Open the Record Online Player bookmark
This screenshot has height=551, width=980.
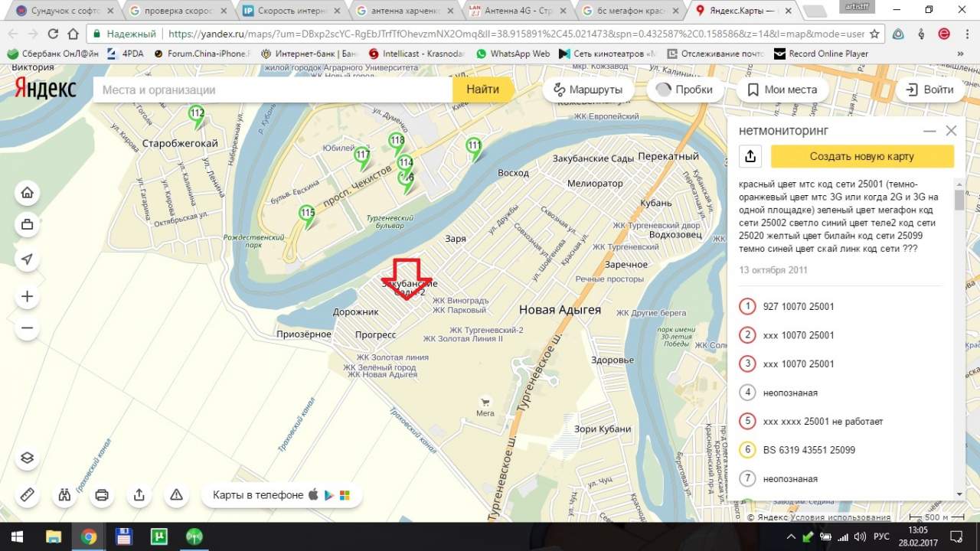[822, 54]
